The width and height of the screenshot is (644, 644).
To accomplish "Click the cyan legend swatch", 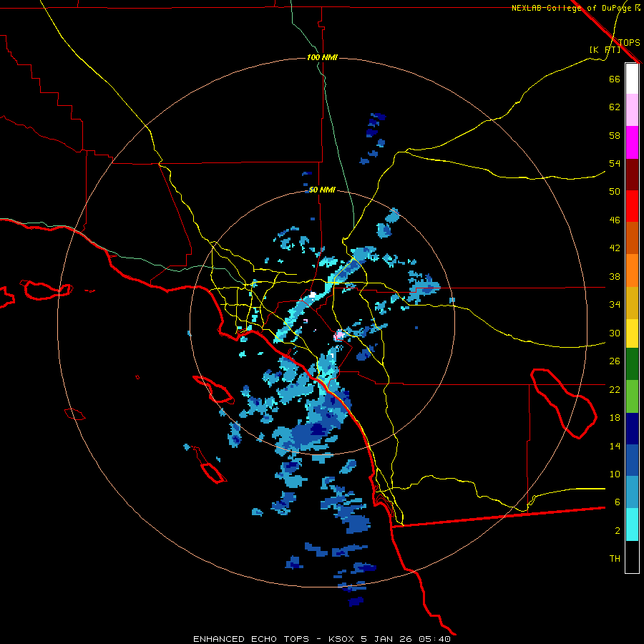I will (x=632, y=525).
